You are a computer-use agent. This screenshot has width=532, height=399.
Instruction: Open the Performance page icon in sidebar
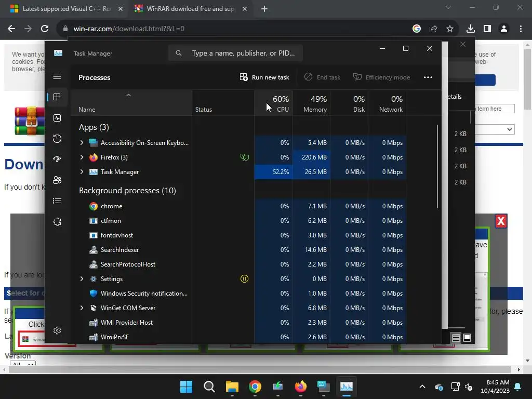click(x=57, y=118)
